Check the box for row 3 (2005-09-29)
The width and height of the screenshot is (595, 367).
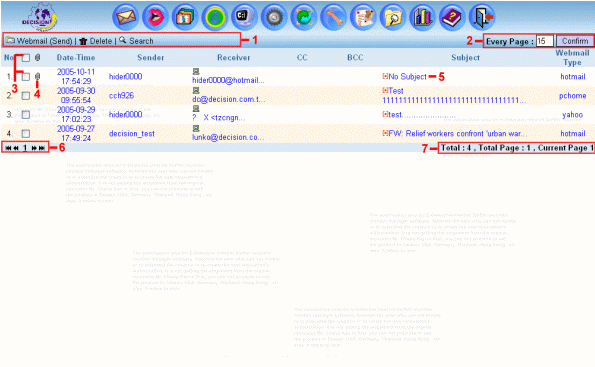tap(25, 114)
